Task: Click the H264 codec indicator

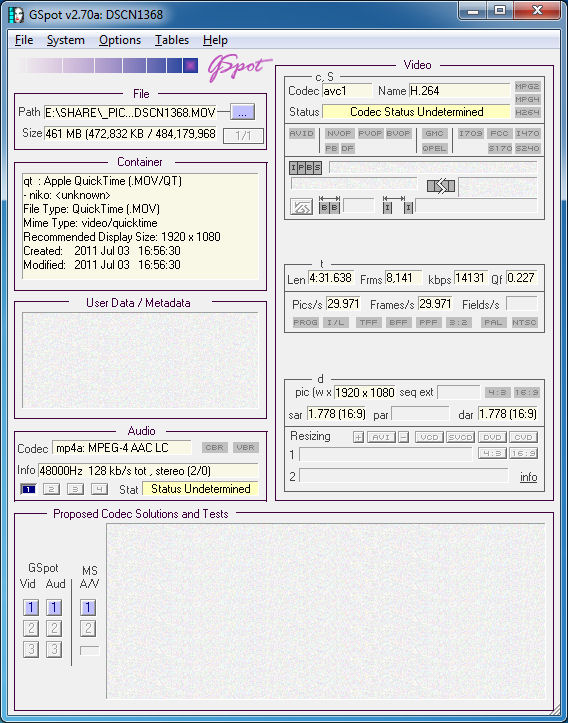Action: (527, 112)
